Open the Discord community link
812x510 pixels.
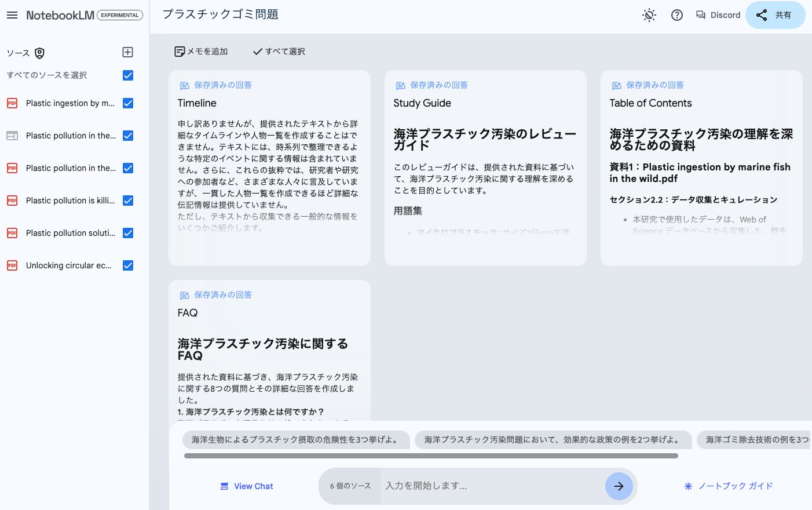pyautogui.click(x=718, y=15)
